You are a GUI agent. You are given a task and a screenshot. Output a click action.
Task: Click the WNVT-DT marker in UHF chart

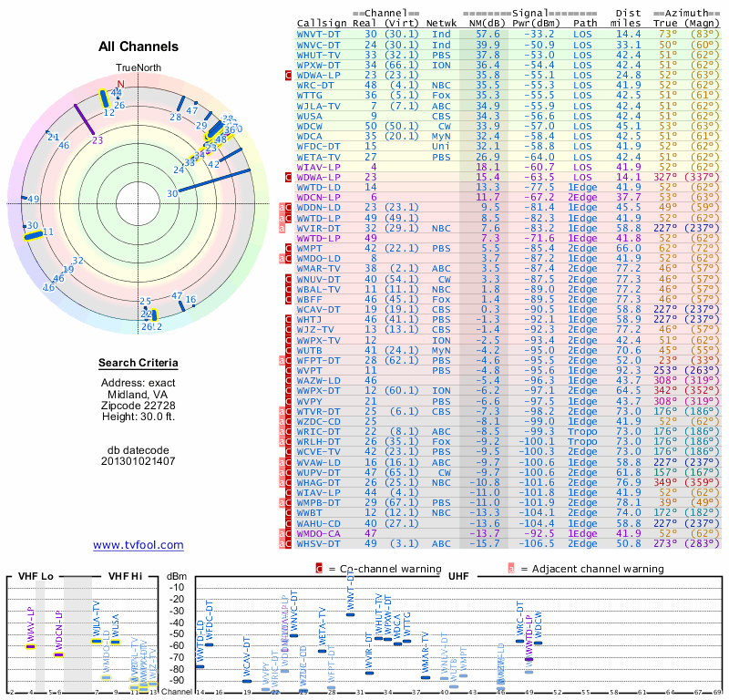350,614
